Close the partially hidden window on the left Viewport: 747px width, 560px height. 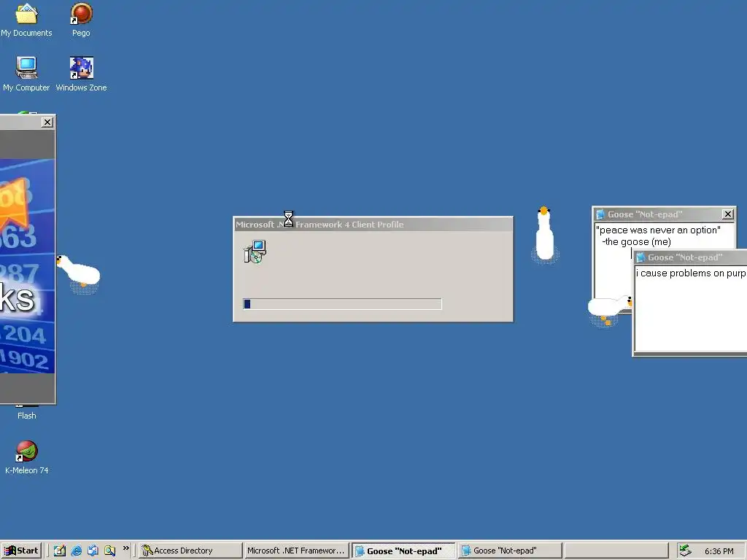[x=47, y=122]
